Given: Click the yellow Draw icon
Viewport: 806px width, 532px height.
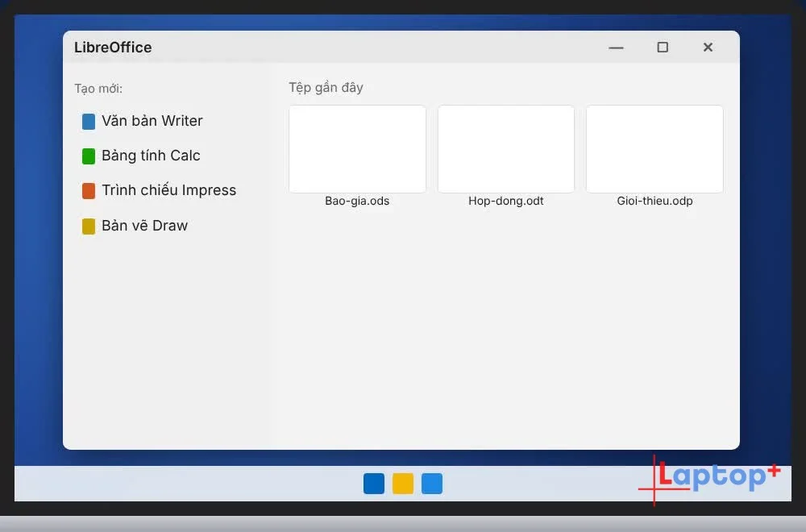Looking at the screenshot, I should tap(89, 227).
